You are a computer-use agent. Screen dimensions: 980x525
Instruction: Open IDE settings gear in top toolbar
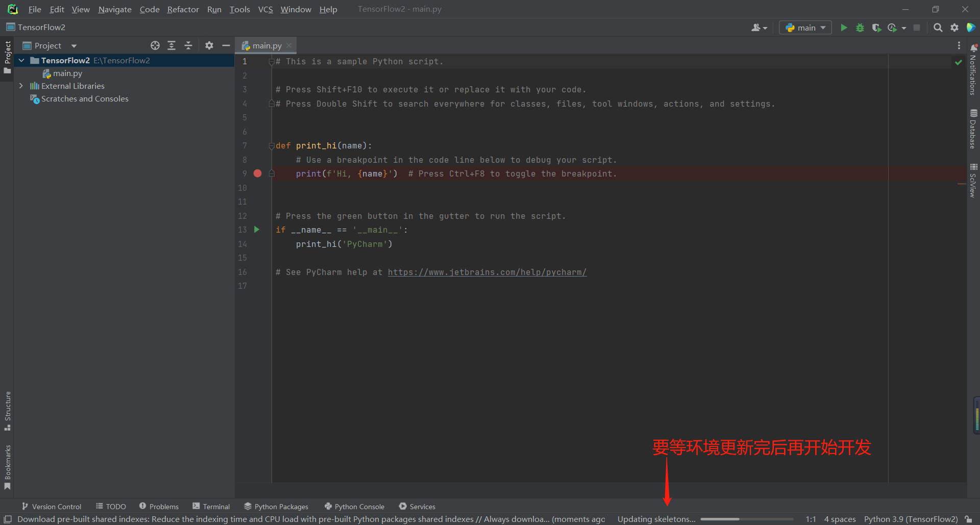point(954,28)
